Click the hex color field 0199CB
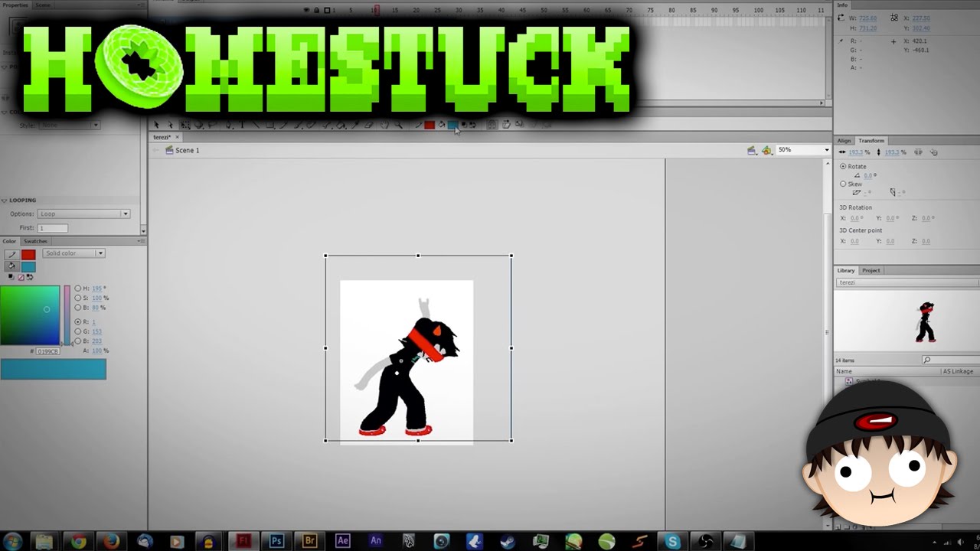980x551 pixels. click(x=48, y=351)
